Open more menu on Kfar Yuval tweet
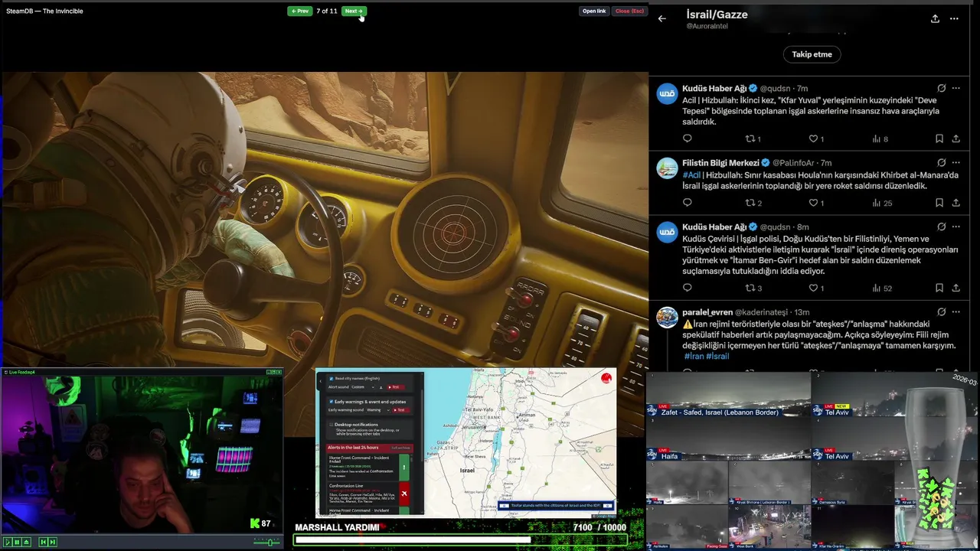This screenshot has width=980, height=551. point(955,88)
